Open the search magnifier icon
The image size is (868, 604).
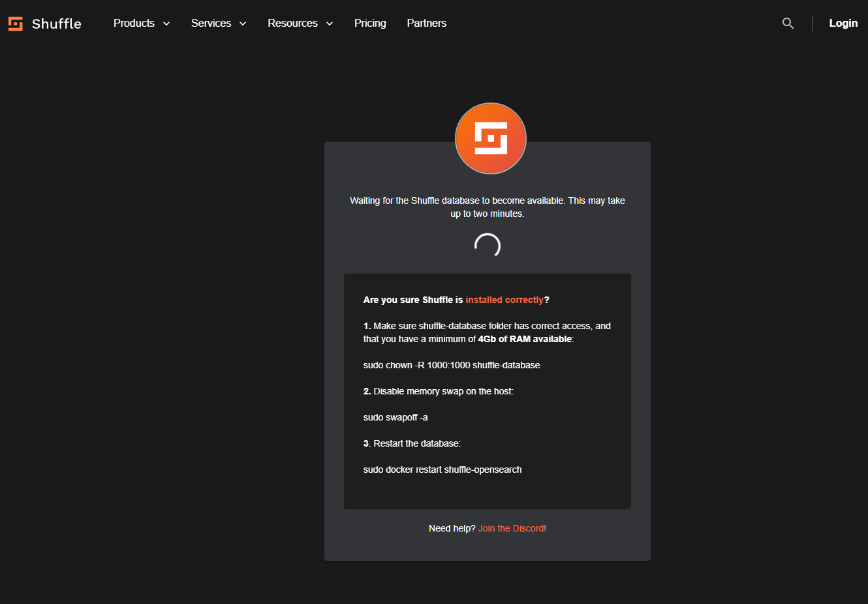pos(788,24)
